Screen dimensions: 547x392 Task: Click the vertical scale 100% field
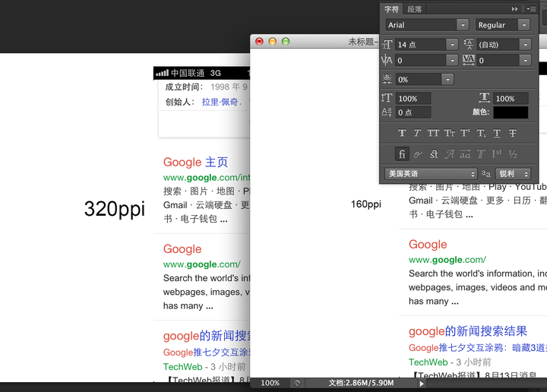point(413,99)
